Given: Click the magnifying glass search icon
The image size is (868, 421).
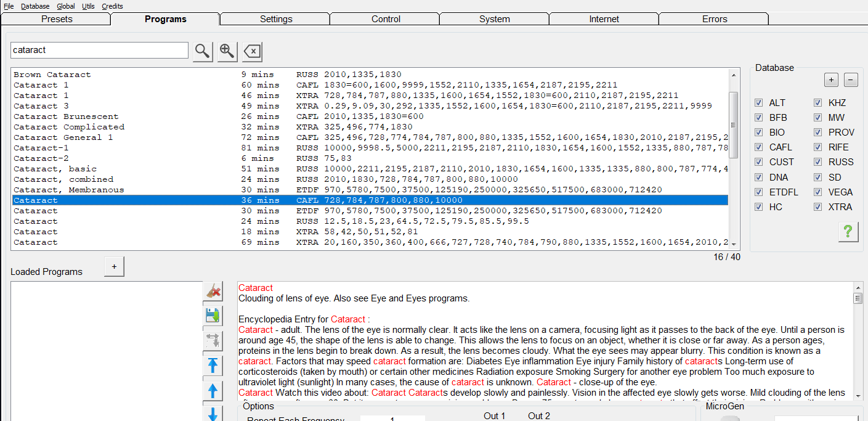Looking at the screenshot, I should click(203, 51).
